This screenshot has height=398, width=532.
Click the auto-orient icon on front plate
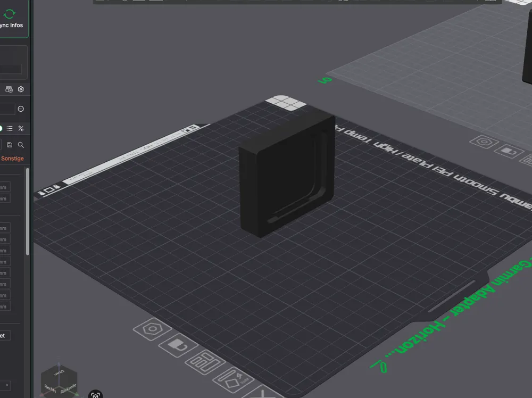233,380
